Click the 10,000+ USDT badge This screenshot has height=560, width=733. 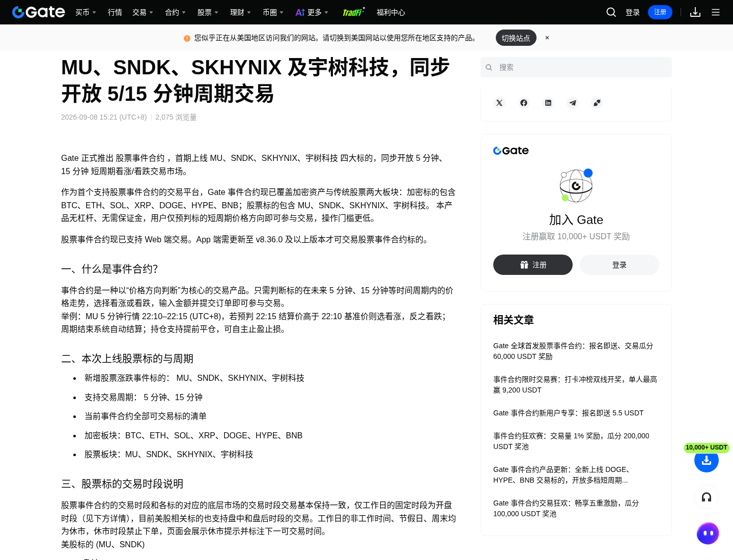(707, 447)
